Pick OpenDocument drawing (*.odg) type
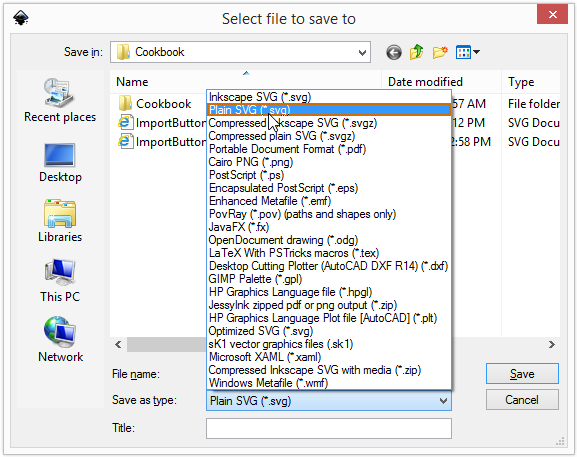577x457 pixels. (329, 240)
